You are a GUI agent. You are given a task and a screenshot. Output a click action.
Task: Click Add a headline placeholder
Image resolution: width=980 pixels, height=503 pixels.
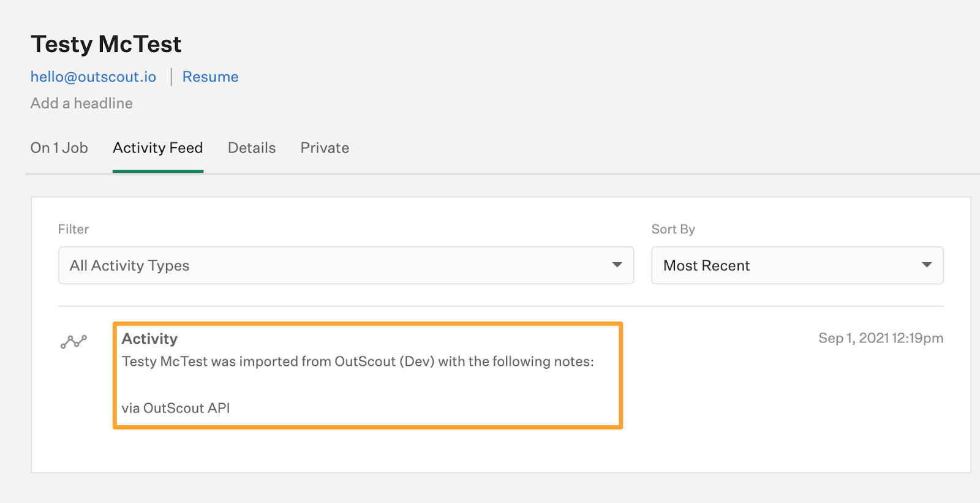(x=81, y=103)
